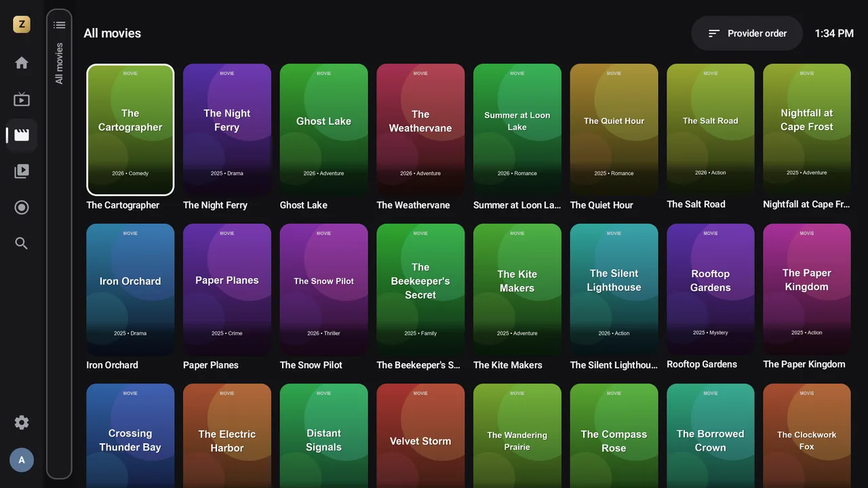Click the 'Ghost Lake' title caption
This screenshot has width=868, height=488.
(304, 205)
